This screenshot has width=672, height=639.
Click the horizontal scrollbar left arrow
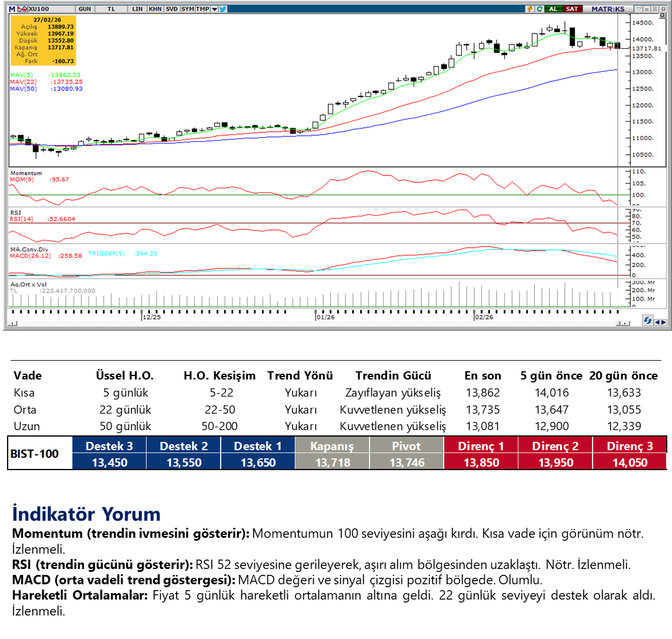(13, 323)
